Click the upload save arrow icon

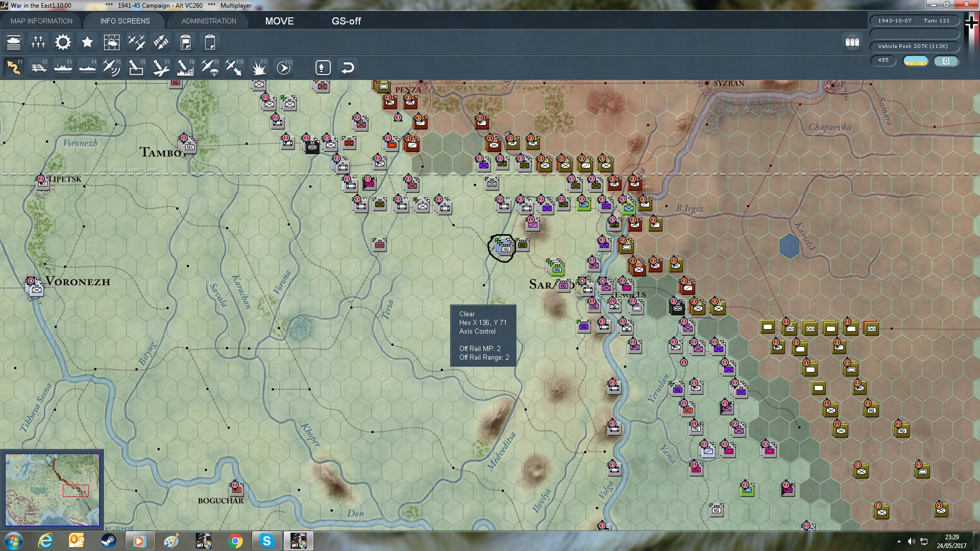(323, 67)
